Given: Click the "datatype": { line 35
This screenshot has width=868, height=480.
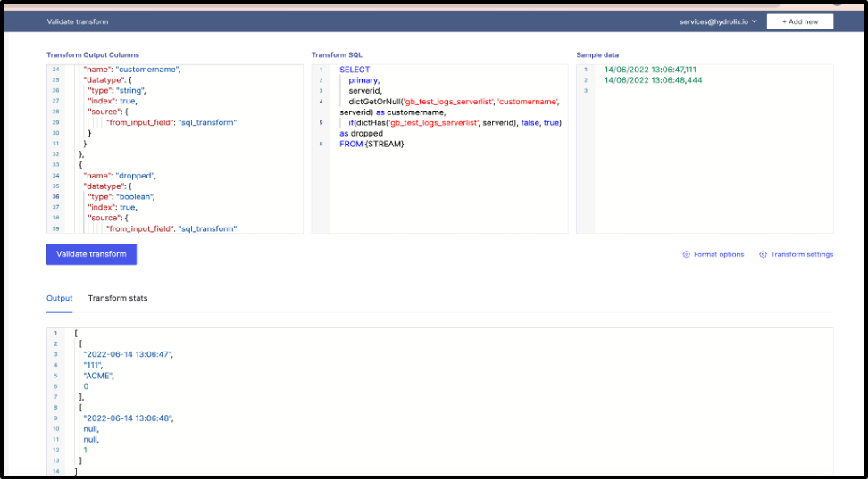Looking at the screenshot, I should 107,186.
